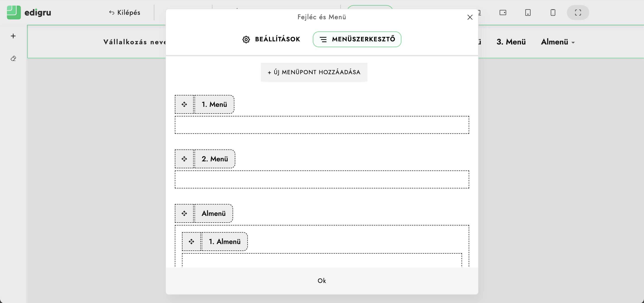The height and width of the screenshot is (303, 644).
Task: Select the eraser tool in sidebar
Action: (x=13, y=59)
